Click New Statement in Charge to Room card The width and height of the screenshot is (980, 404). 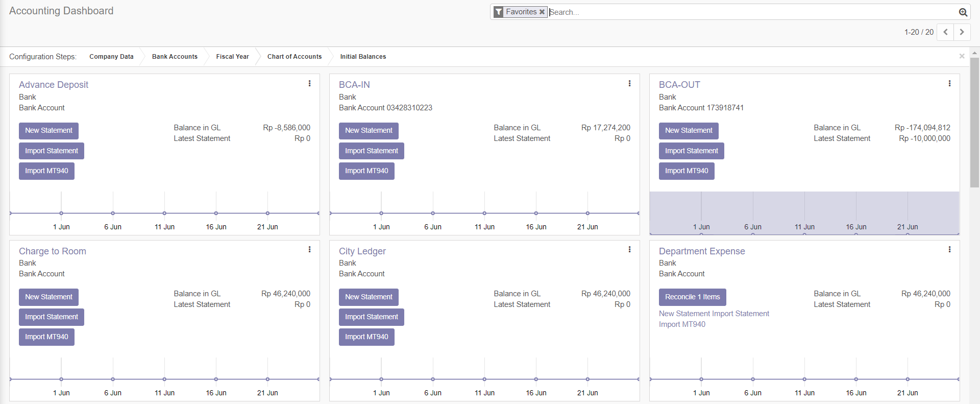48,297
